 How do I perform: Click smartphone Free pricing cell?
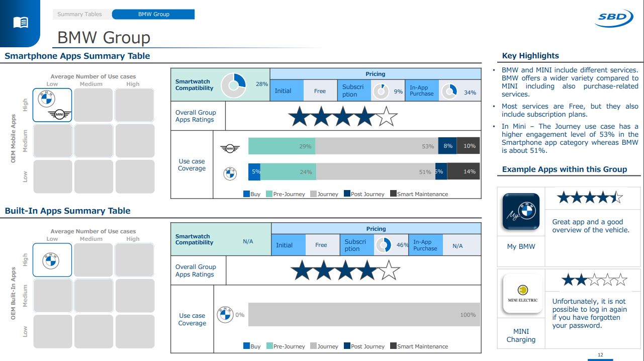point(320,91)
